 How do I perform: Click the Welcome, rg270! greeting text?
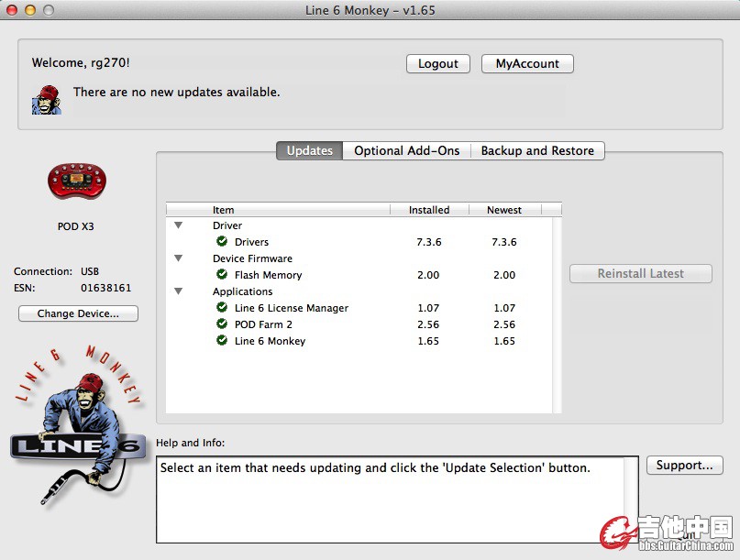pyautogui.click(x=81, y=62)
